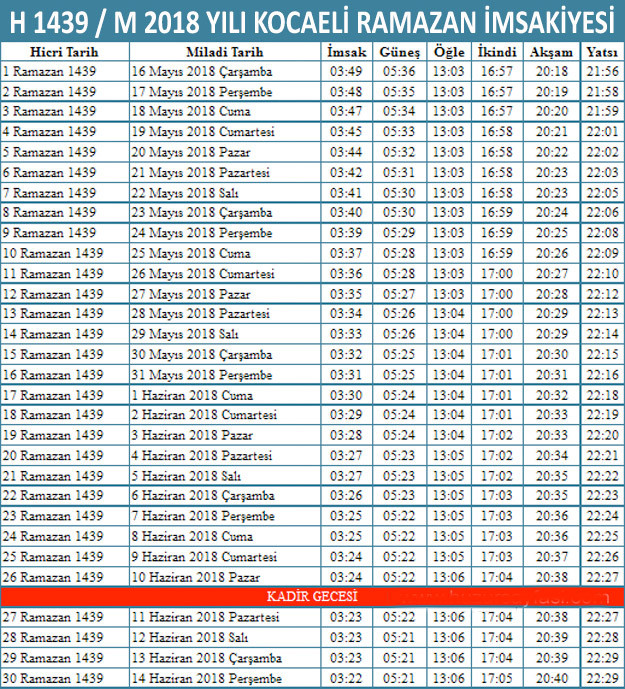Click the "Miladi Tarih" column header
625x689 pixels.
[225, 51]
